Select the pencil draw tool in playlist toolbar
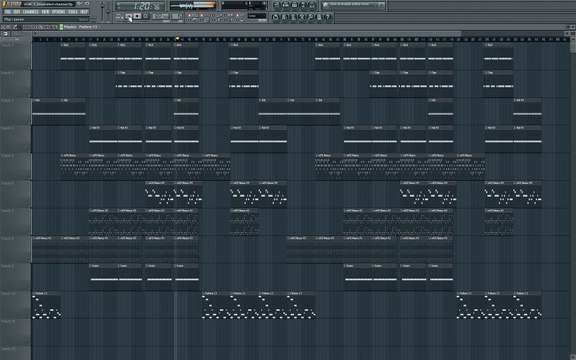Image resolution: width=576 pixels, height=360 pixels. coord(15,27)
